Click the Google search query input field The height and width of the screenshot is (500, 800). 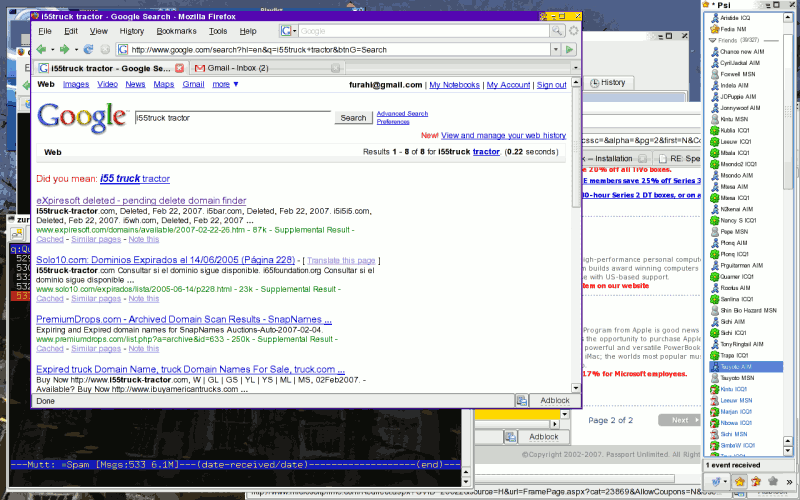[231, 118]
